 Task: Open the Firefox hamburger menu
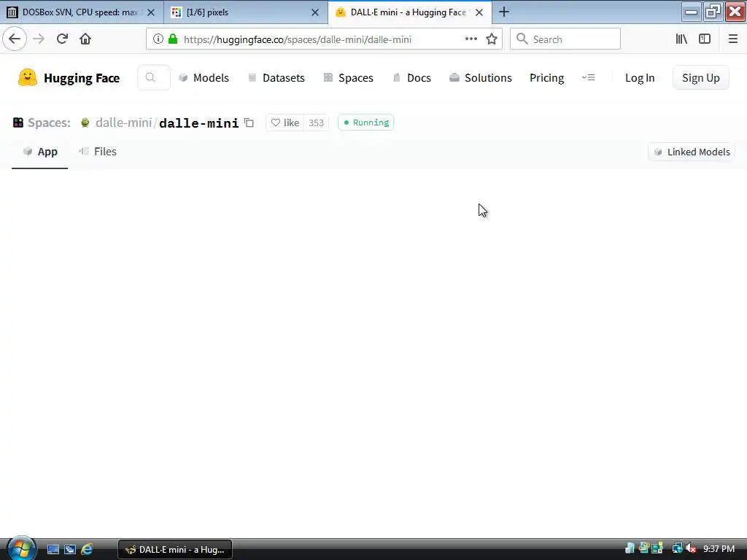tap(732, 39)
